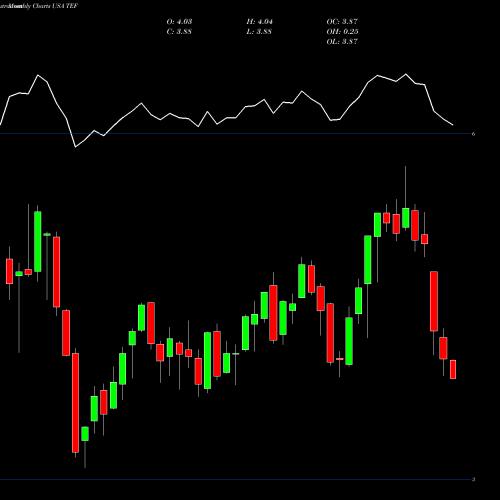Click the green candle with the tallest upper wick
The image size is (500, 500).
coord(406,218)
